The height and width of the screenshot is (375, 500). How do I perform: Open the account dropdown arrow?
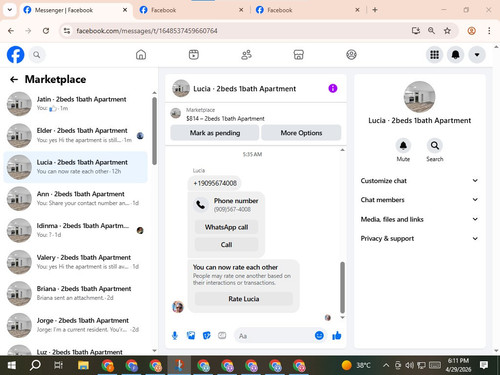477,55
